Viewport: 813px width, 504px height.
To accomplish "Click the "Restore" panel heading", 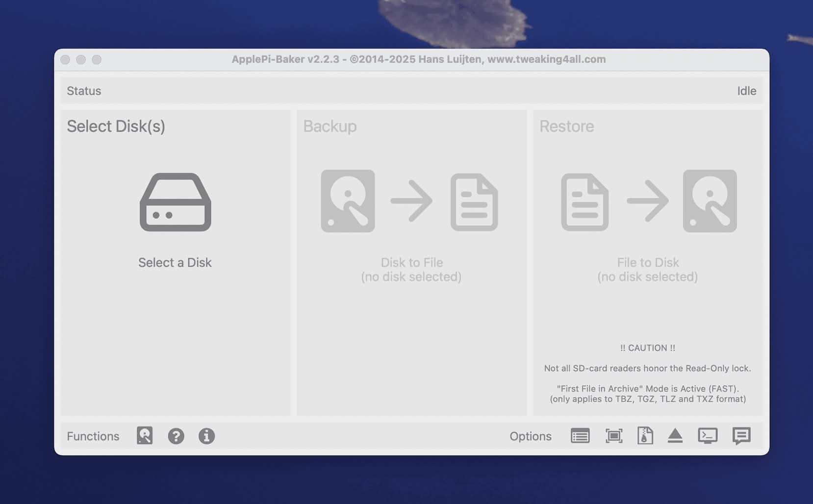I will 567,126.
